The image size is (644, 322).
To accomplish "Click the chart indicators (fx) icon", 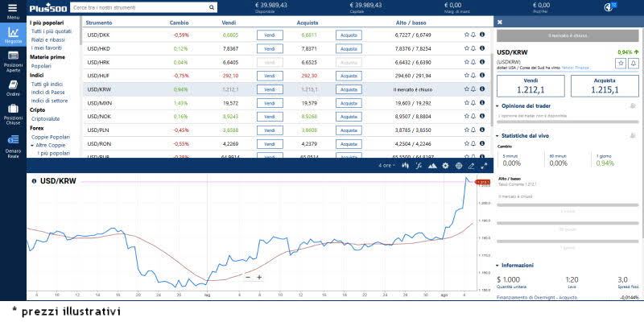I will [x=418, y=166].
